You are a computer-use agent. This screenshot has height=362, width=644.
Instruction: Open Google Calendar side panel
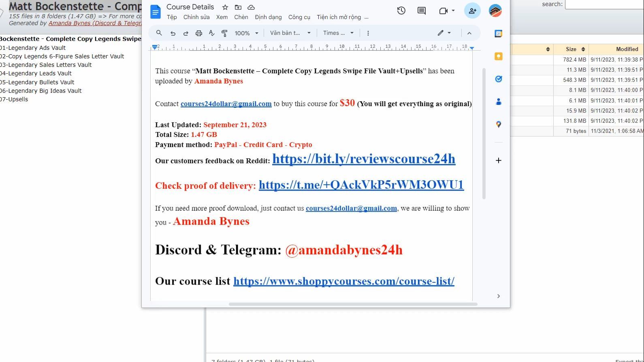click(499, 34)
